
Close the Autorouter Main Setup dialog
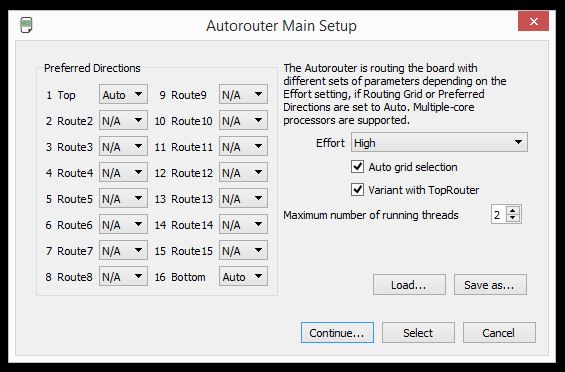pyautogui.click(x=533, y=21)
